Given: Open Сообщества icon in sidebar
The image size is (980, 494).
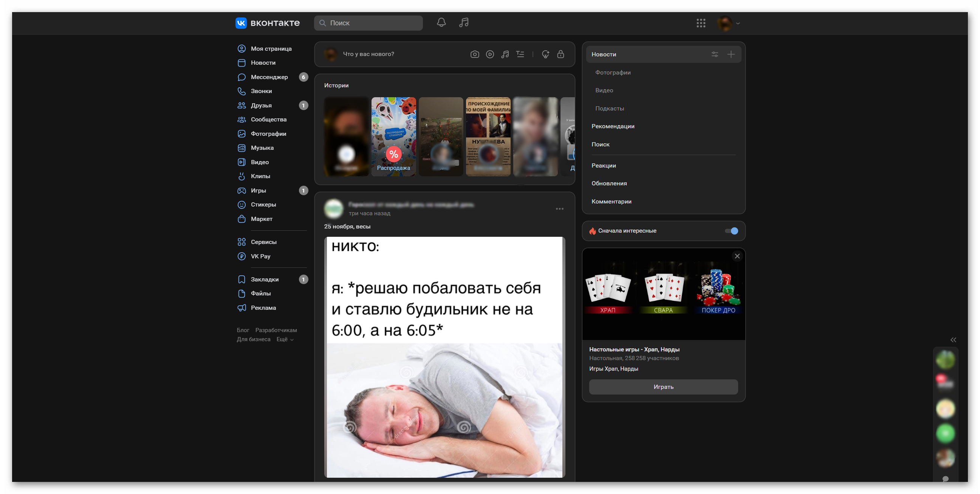Looking at the screenshot, I should tap(241, 119).
